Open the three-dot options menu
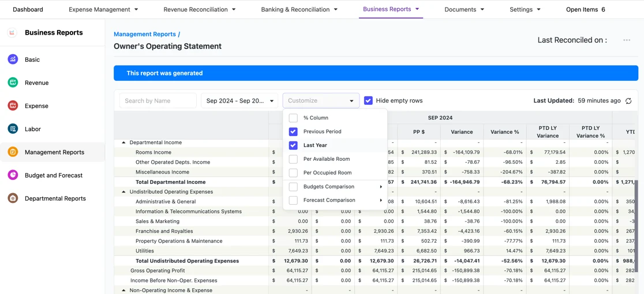 pos(626,40)
